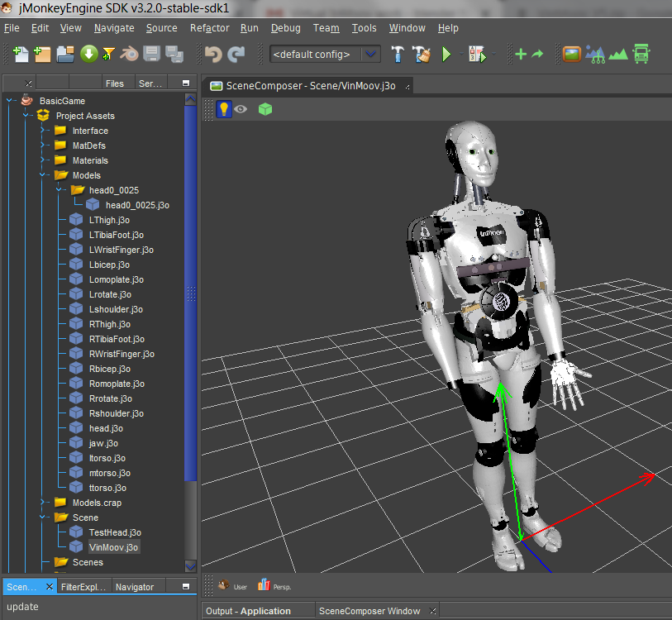Click the green mountain terrain icon

pos(617,55)
